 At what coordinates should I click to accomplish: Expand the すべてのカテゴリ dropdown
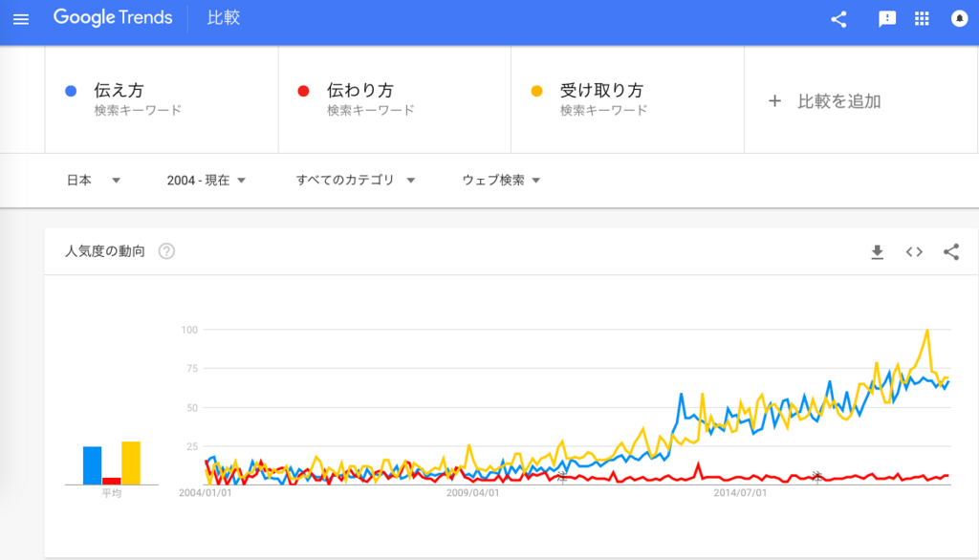[356, 181]
